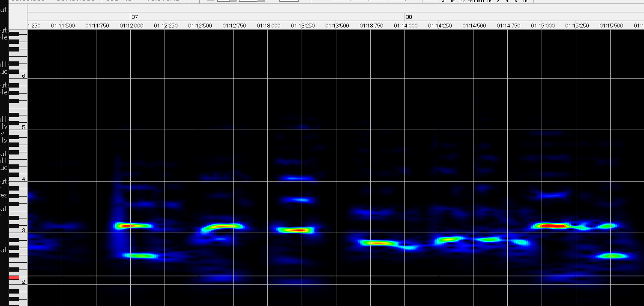This screenshot has width=644, height=306.
Task: Select the 01:14:750 time label
Action: [509, 26]
